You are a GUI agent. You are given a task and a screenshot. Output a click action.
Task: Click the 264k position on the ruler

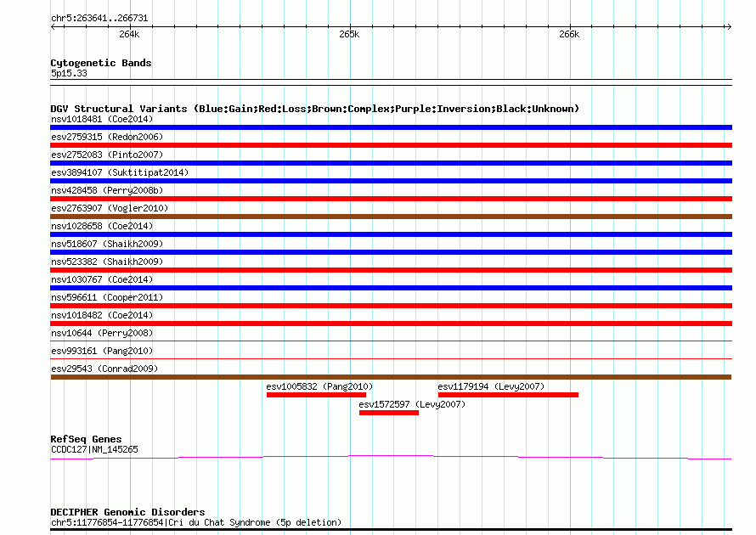129,34
